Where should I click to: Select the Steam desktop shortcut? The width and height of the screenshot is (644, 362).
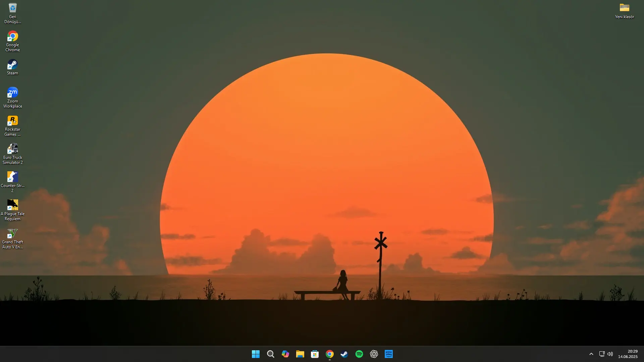pos(12,67)
